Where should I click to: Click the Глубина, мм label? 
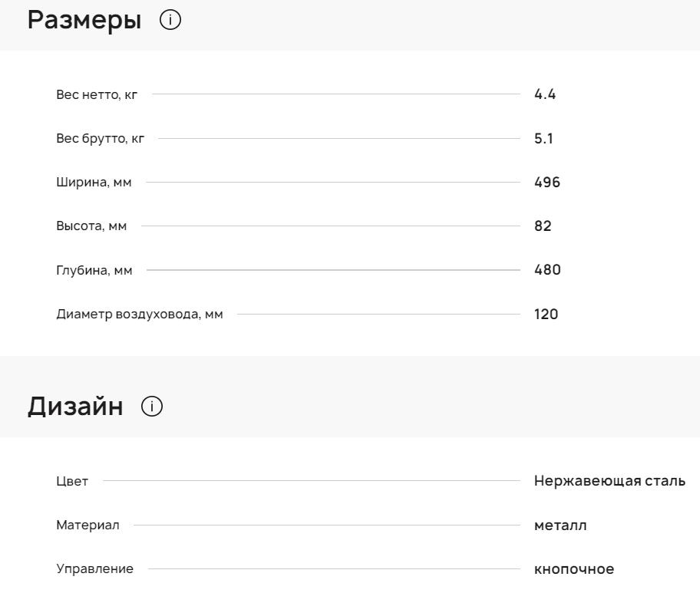click(x=94, y=270)
